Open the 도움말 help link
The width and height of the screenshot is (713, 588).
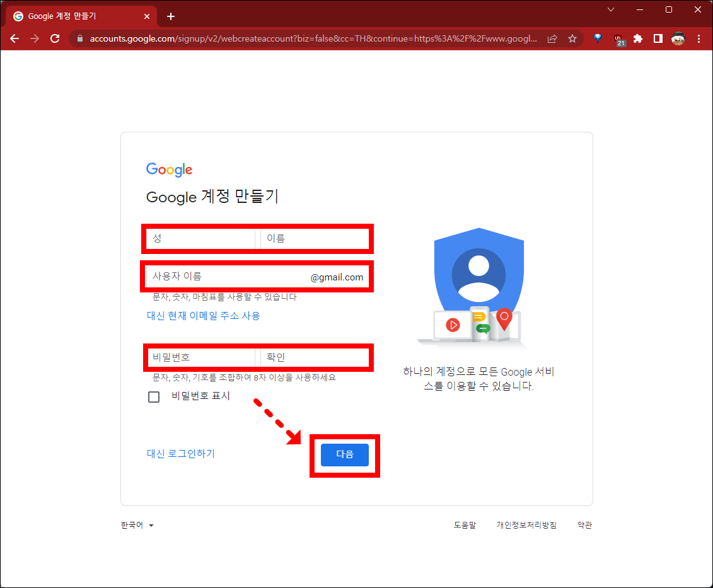point(465,525)
